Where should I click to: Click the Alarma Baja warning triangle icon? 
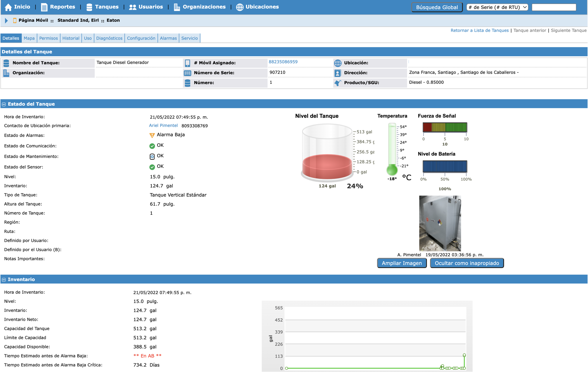152,135
